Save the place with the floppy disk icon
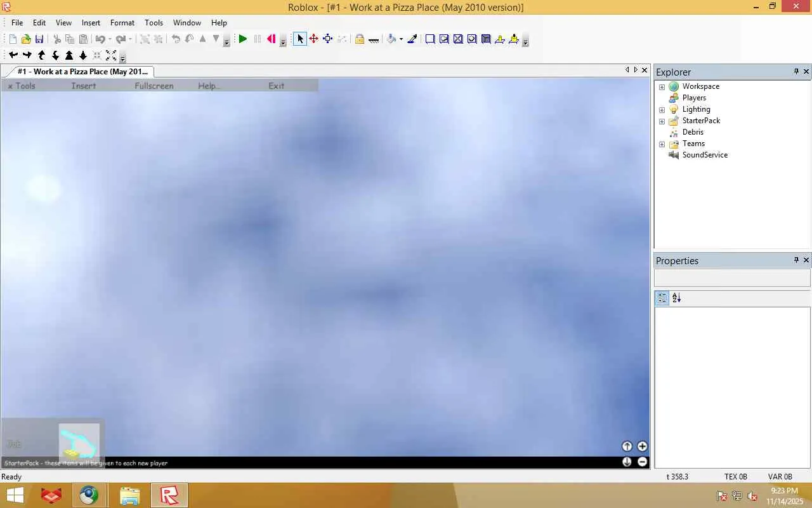812x508 pixels. coord(39,39)
